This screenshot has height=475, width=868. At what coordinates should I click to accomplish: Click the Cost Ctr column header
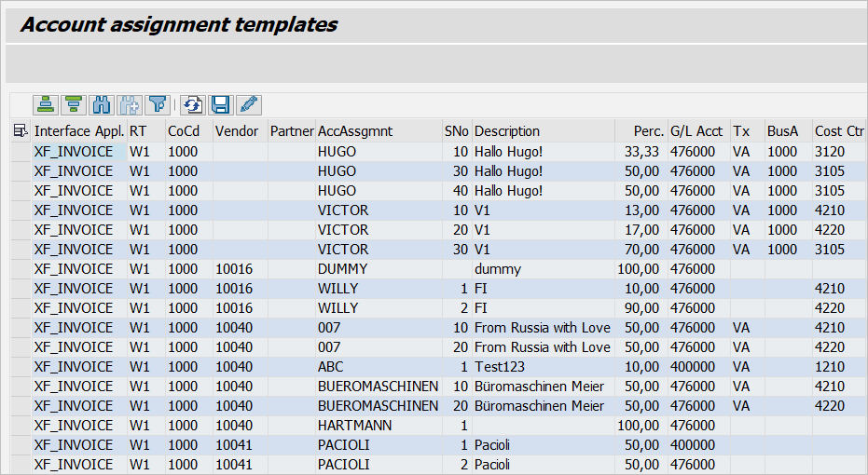tap(838, 131)
